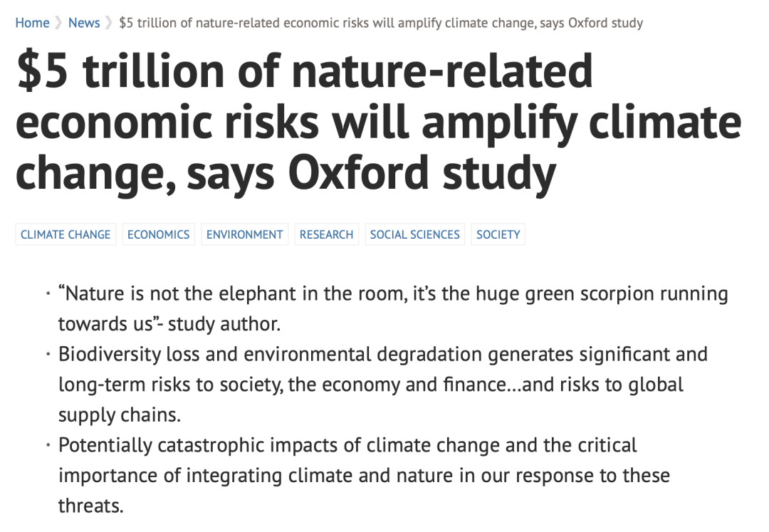The width and height of the screenshot is (769, 532).
Task: Click the green scorpion quote bullet text
Action: click(x=393, y=308)
